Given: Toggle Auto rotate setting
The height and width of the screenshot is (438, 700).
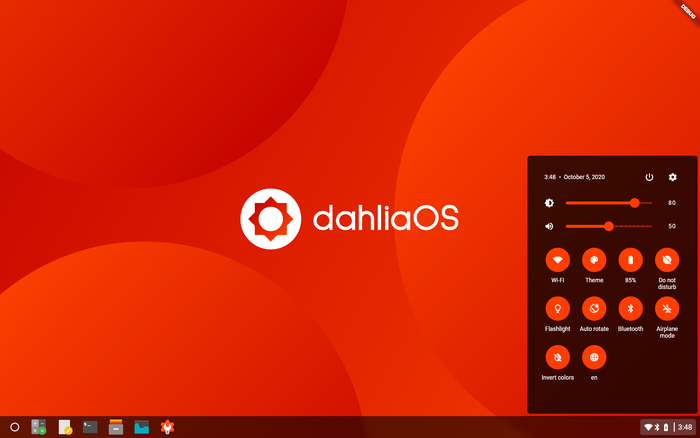Looking at the screenshot, I should coord(594,309).
